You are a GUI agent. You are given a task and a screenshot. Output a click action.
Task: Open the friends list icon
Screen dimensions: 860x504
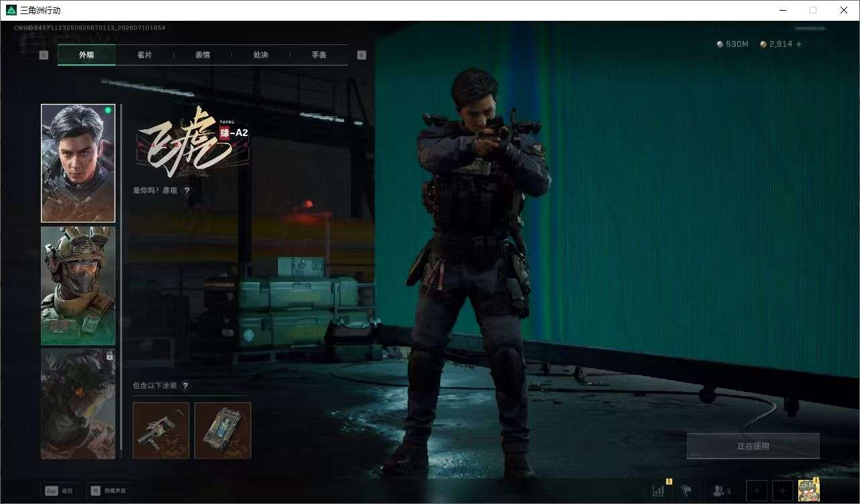coord(721,491)
